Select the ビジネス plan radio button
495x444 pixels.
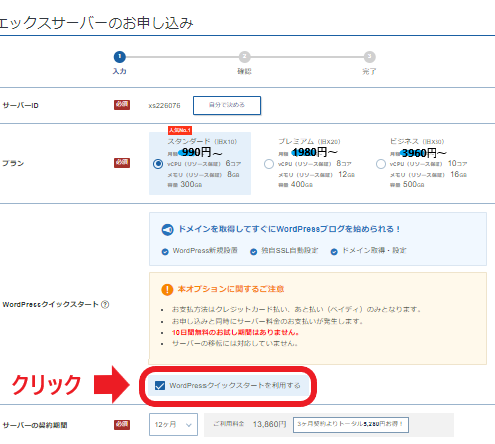pos(381,164)
